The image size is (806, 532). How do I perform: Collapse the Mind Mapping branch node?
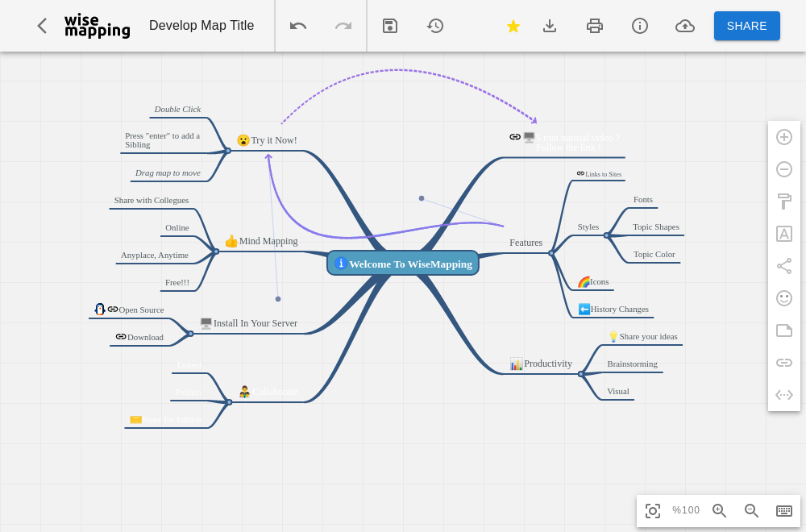(x=216, y=251)
